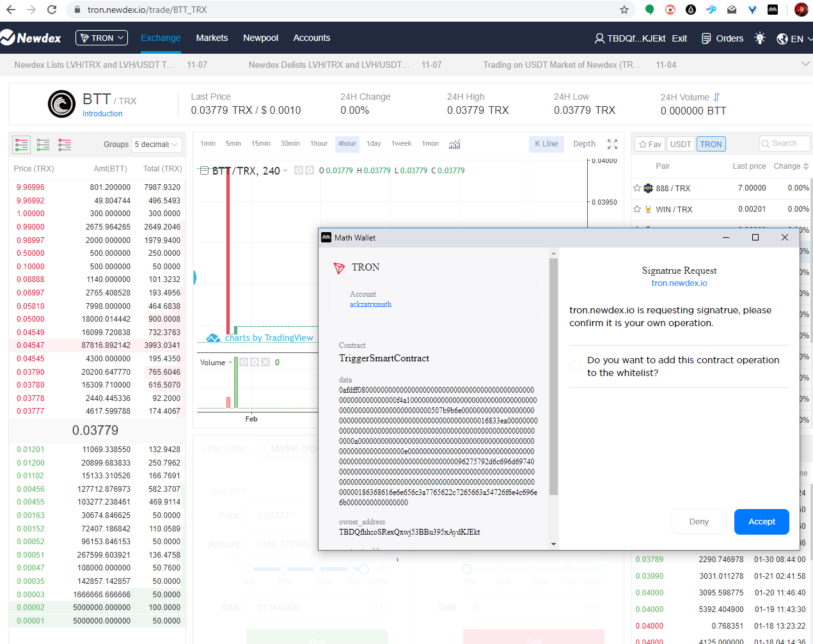Open charts by TradingView link
This screenshot has height=644, width=813.
[x=269, y=338]
